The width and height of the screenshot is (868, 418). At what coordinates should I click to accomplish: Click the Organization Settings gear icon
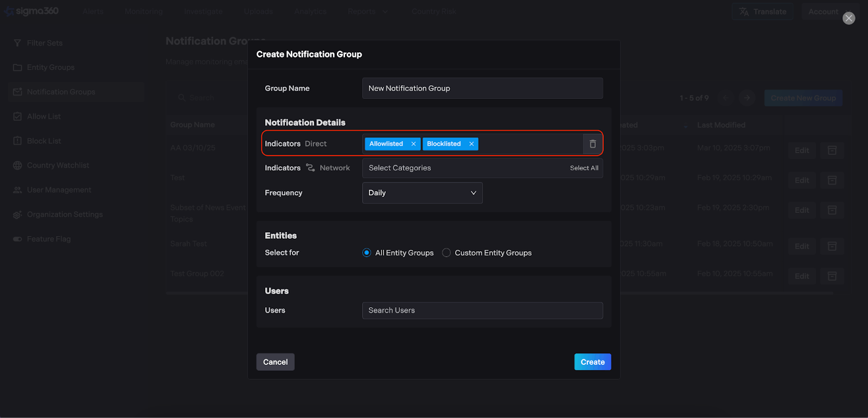click(17, 214)
